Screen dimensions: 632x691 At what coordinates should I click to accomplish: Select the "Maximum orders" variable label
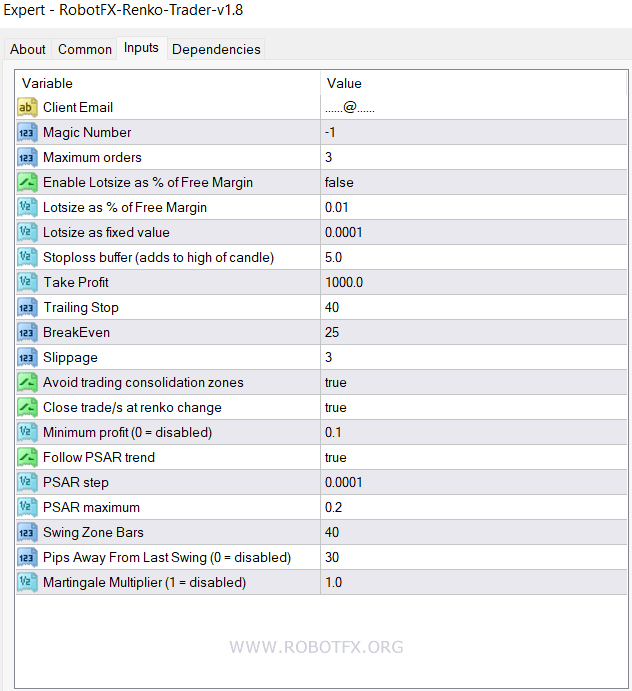(x=92, y=157)
